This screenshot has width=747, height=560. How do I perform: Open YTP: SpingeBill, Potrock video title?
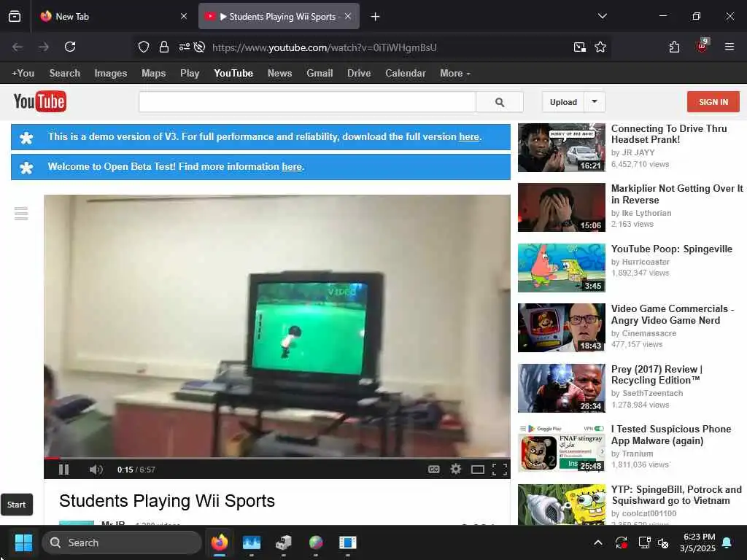(676, 495)
